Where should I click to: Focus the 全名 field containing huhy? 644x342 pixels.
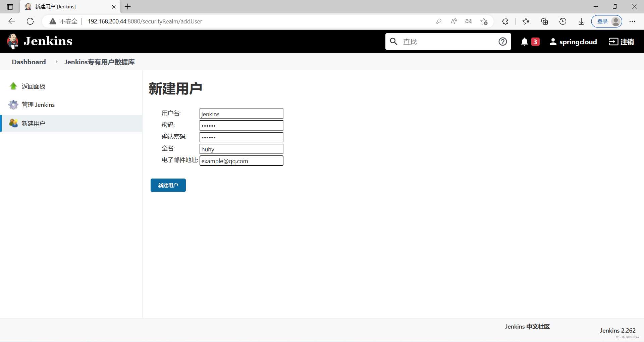coord(241,149)
